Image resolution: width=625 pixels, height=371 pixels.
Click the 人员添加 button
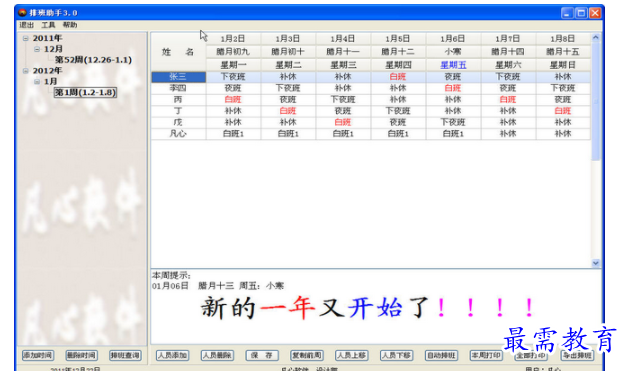click(172, 355)
